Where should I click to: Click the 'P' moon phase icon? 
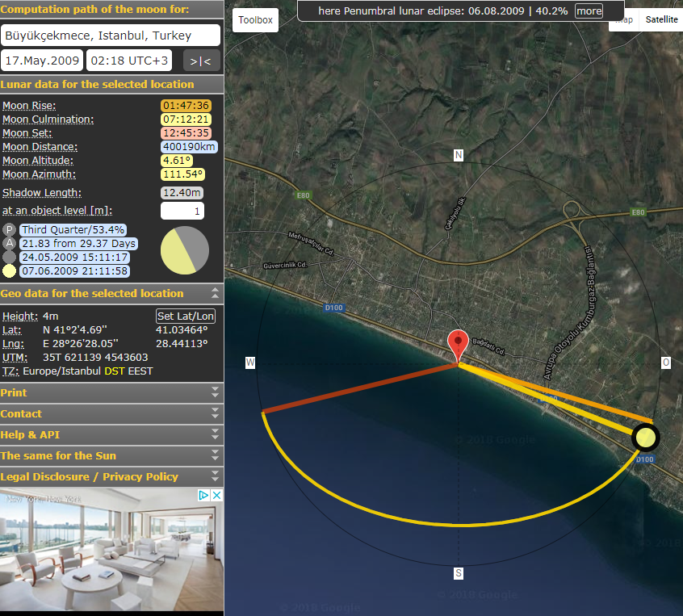pyautogui.click(x=9, y=230)
